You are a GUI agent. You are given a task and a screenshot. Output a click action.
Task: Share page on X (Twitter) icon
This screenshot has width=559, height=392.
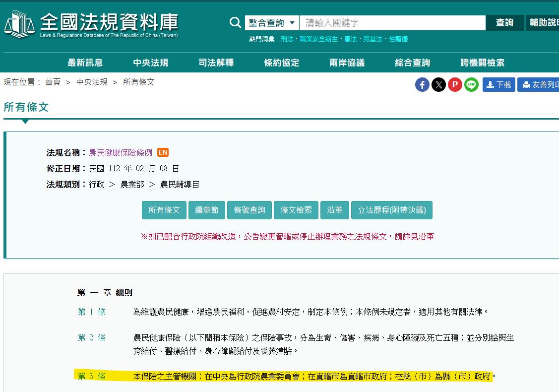point(438,85)
